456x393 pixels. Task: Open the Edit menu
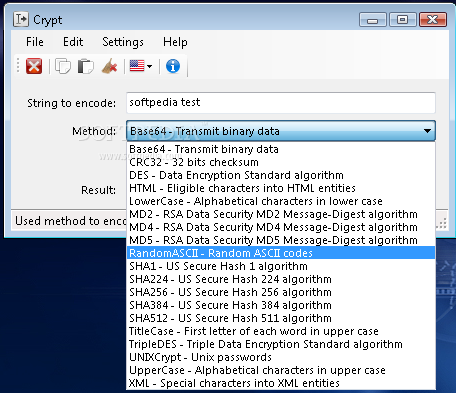coord(73,42)
